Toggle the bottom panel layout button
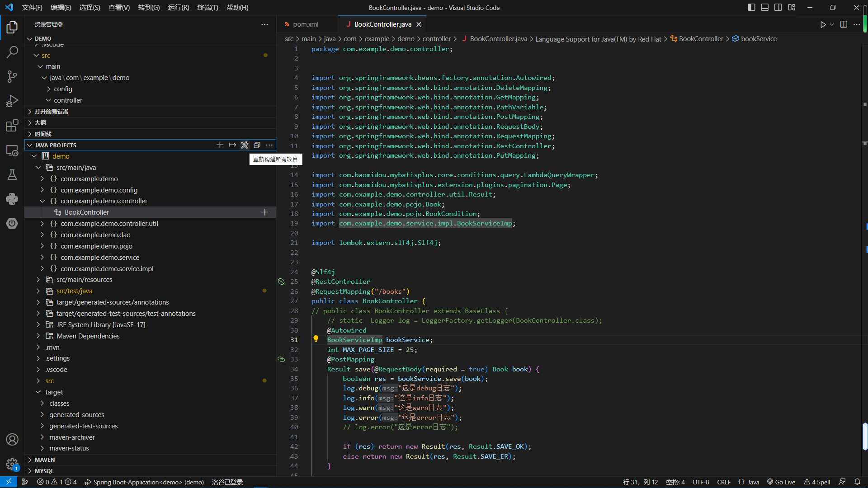 click(x=765, y=7)
